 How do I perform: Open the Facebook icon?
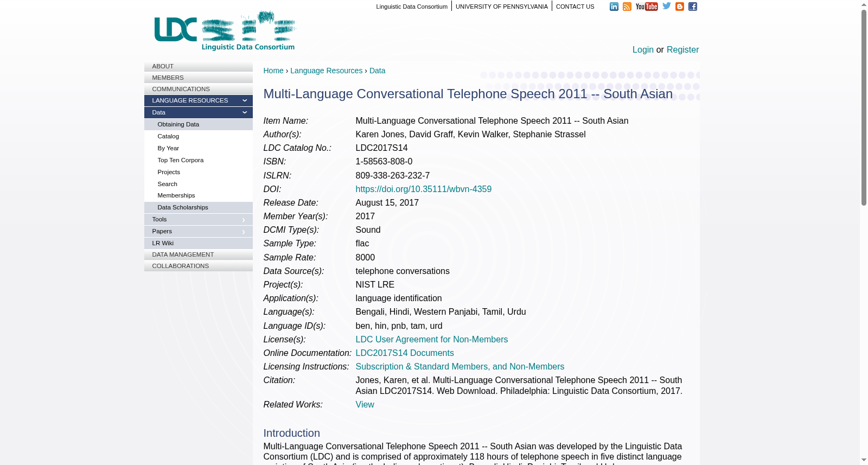click(693, 7)
